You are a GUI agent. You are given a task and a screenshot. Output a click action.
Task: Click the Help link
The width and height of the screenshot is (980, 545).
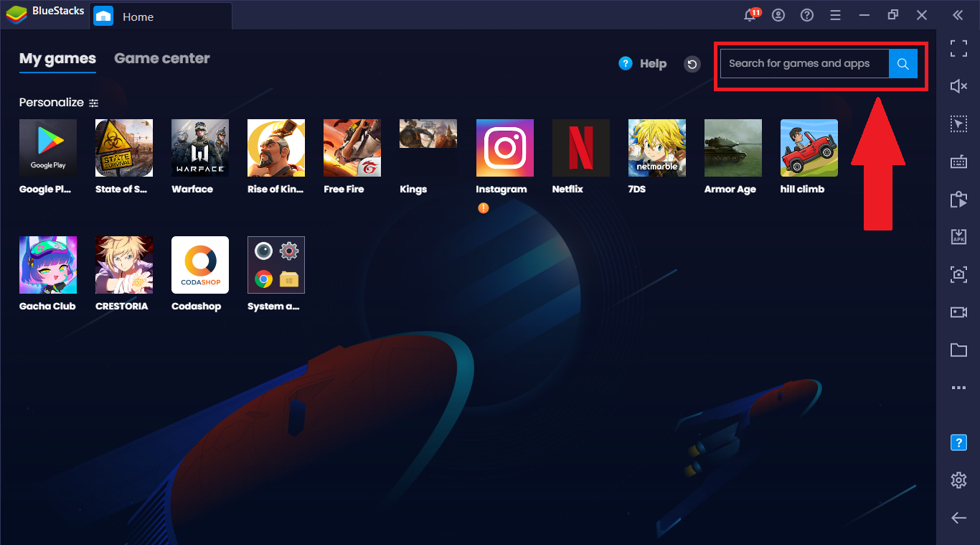(643, 64)
